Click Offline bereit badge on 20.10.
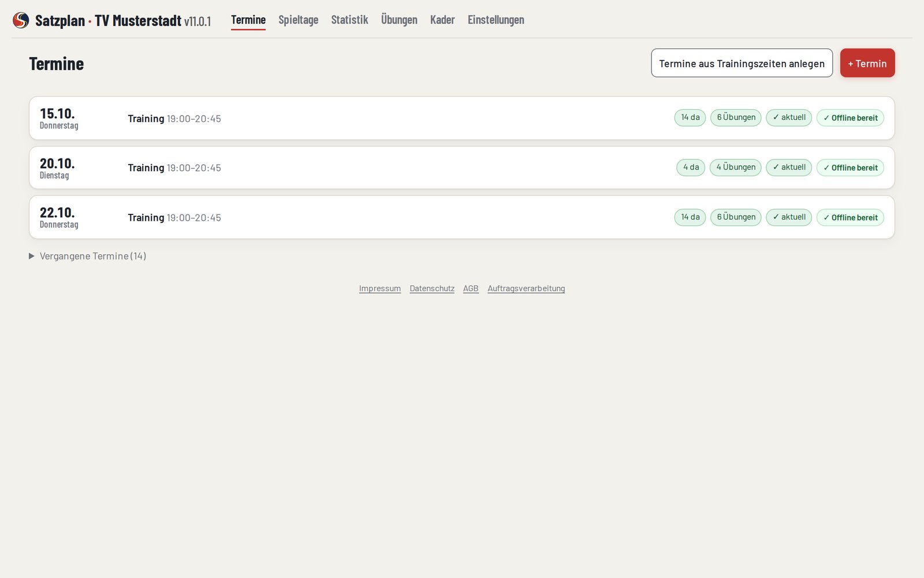924x578 pixels. point(850,168)
